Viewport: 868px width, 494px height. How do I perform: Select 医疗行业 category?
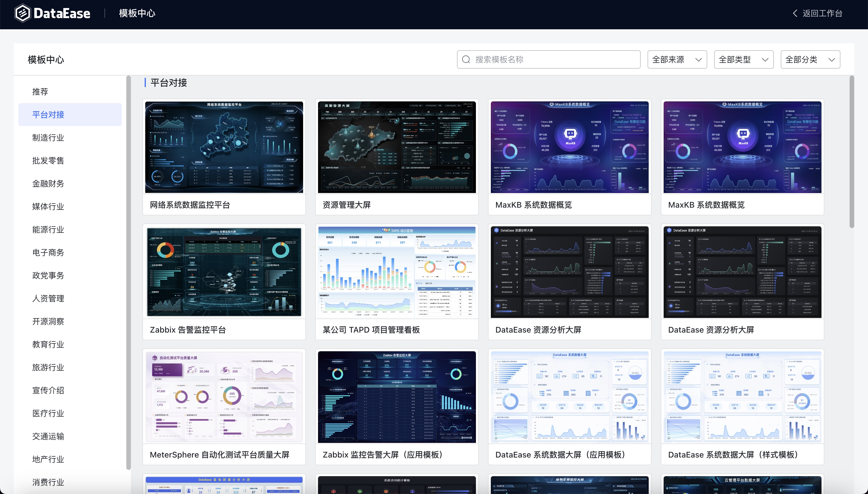70,413
